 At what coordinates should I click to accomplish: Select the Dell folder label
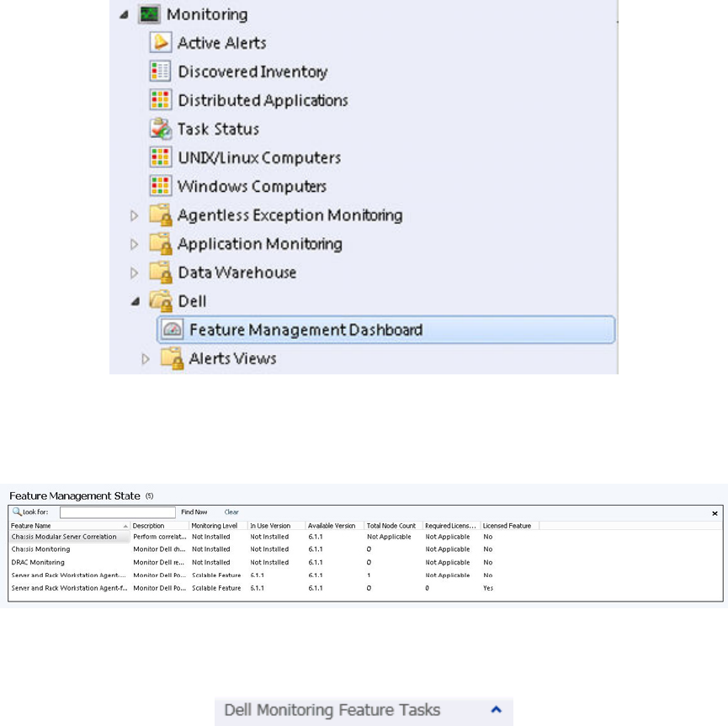(192, 301)
